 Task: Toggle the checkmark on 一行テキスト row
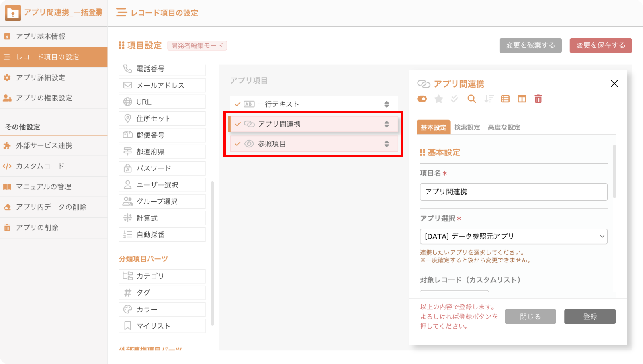pyautogui.click(x=238, y=104)
